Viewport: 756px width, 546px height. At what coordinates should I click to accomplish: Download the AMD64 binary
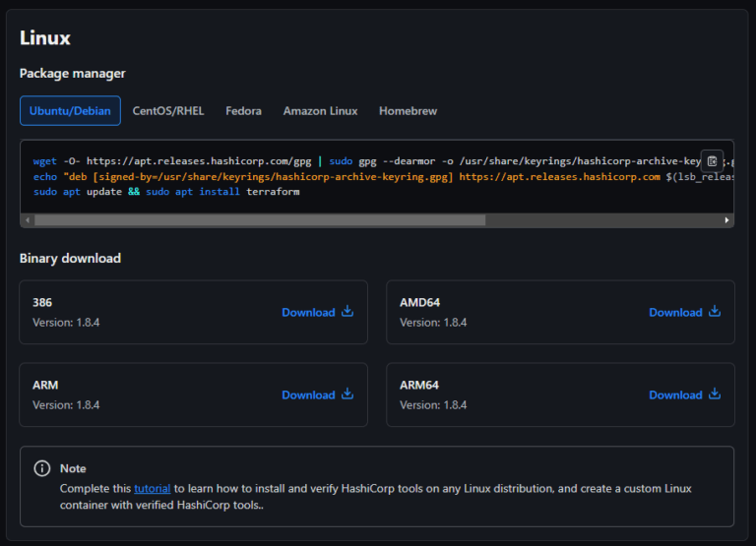point(685,312)
